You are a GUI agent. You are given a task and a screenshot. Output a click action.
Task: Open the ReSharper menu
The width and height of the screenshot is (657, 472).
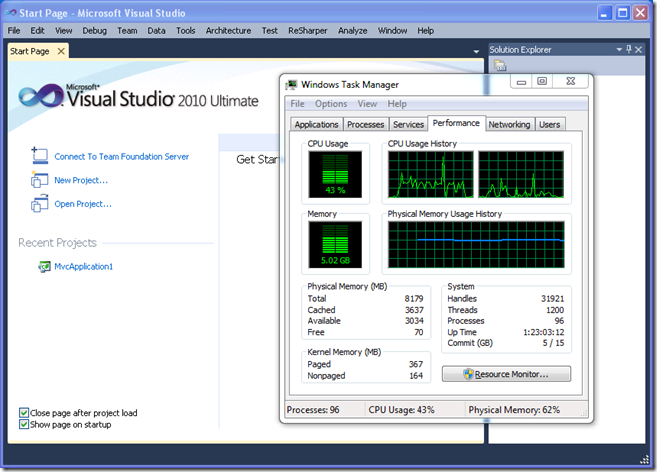(308, 31)
